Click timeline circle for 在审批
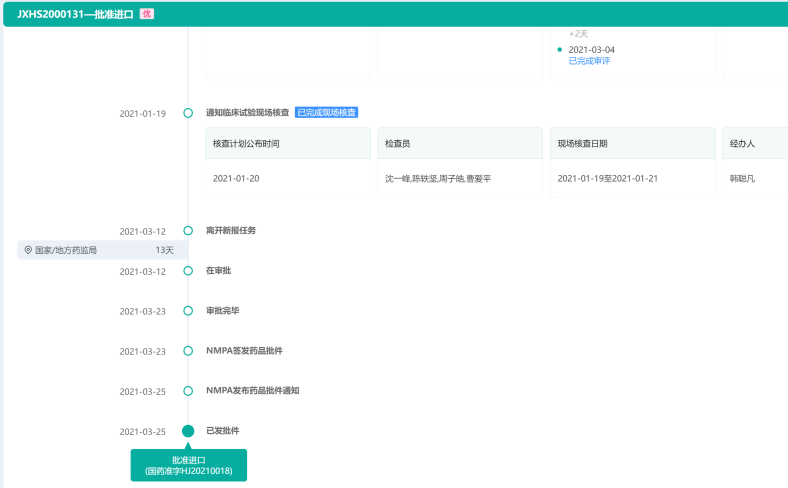The height and width of the screenshot is (488, 788). (x=188, y=271)
